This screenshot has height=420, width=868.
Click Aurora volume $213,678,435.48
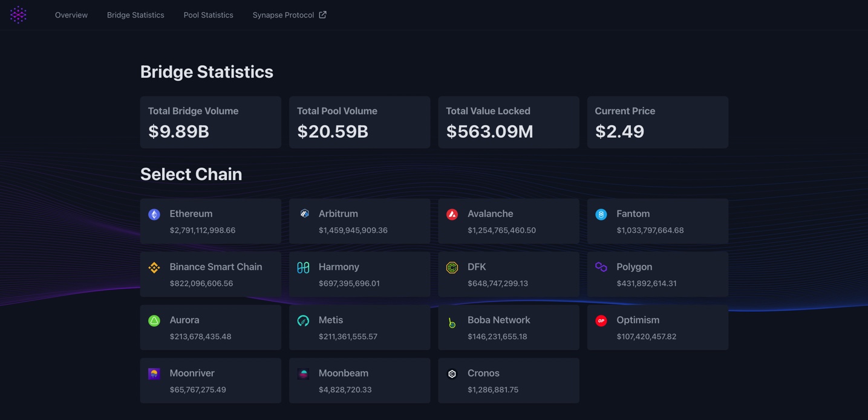(201, 337)
